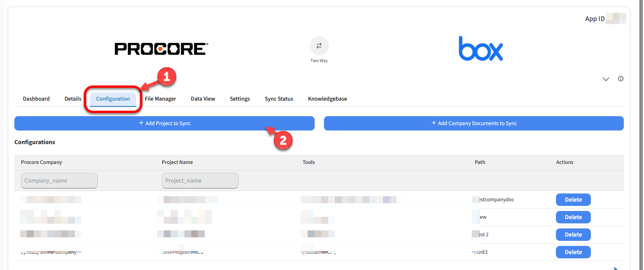Click Add Project to Sync button
The width and height of the screenshot is (644, 270).
pos(164,123)
